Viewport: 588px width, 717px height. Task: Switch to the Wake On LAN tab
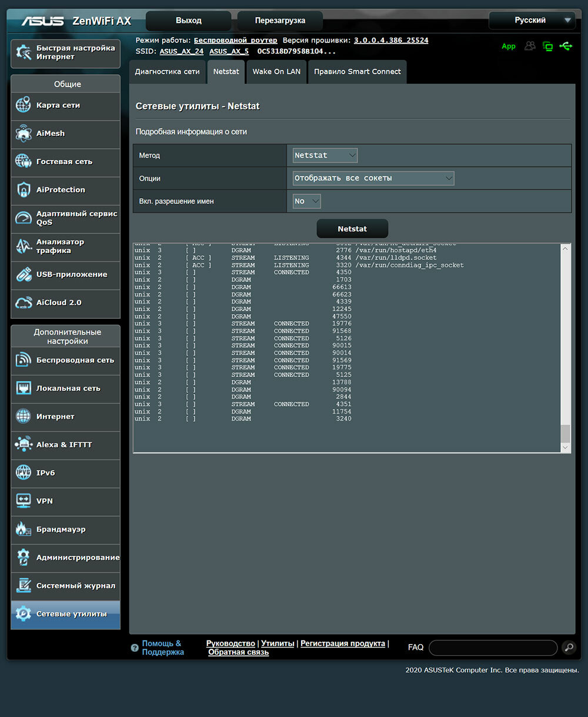tap(276, 72)
